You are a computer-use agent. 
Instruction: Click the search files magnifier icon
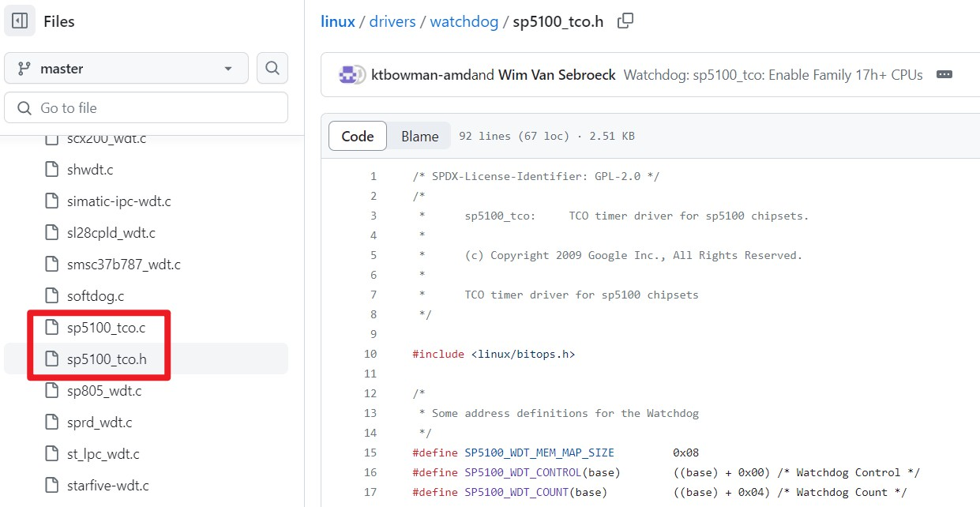pyautogui.click(x=272, y=69)
